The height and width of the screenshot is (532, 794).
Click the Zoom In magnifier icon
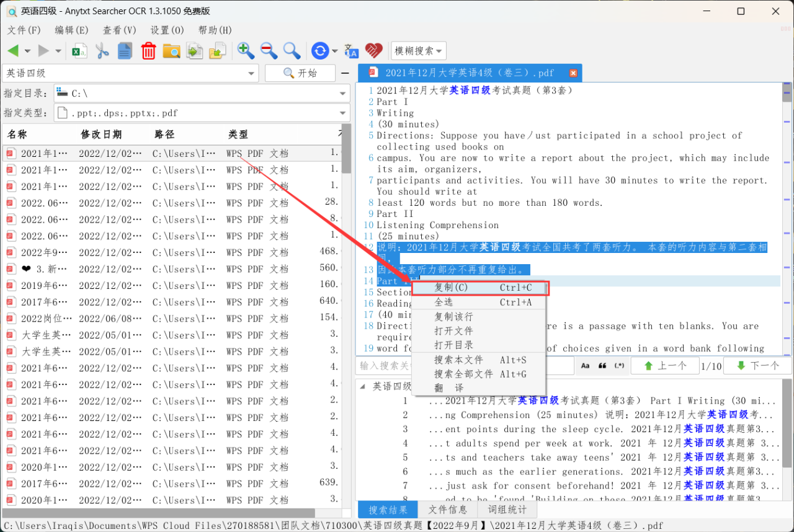coord(246,51)
